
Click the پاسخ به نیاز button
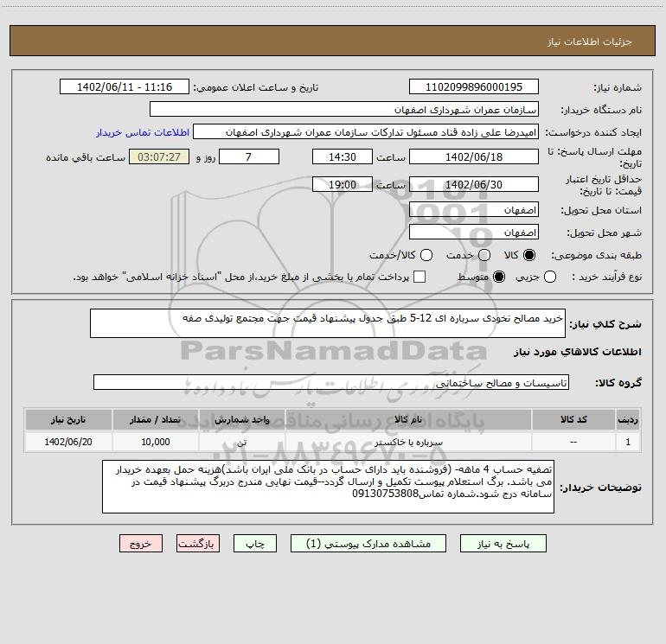(x=503, y=544)
